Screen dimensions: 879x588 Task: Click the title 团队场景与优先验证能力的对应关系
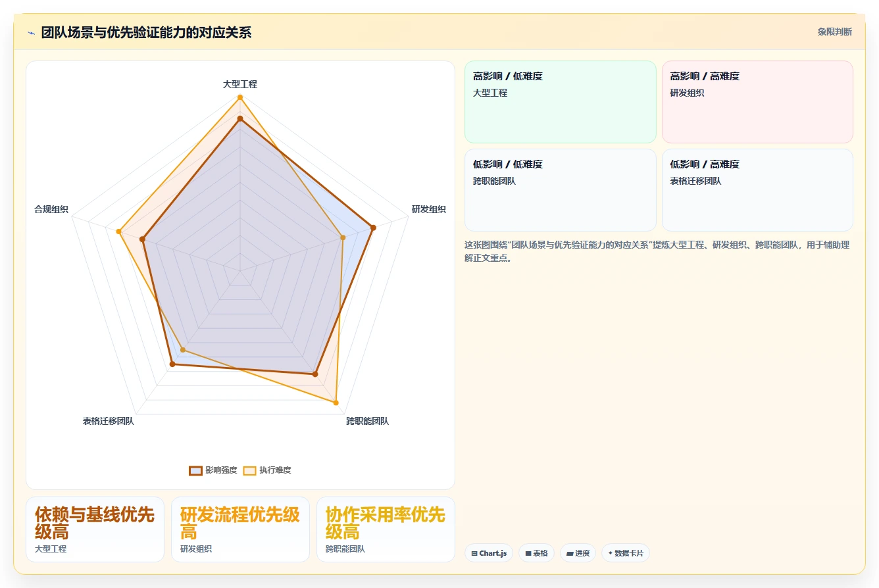(146, 32)
